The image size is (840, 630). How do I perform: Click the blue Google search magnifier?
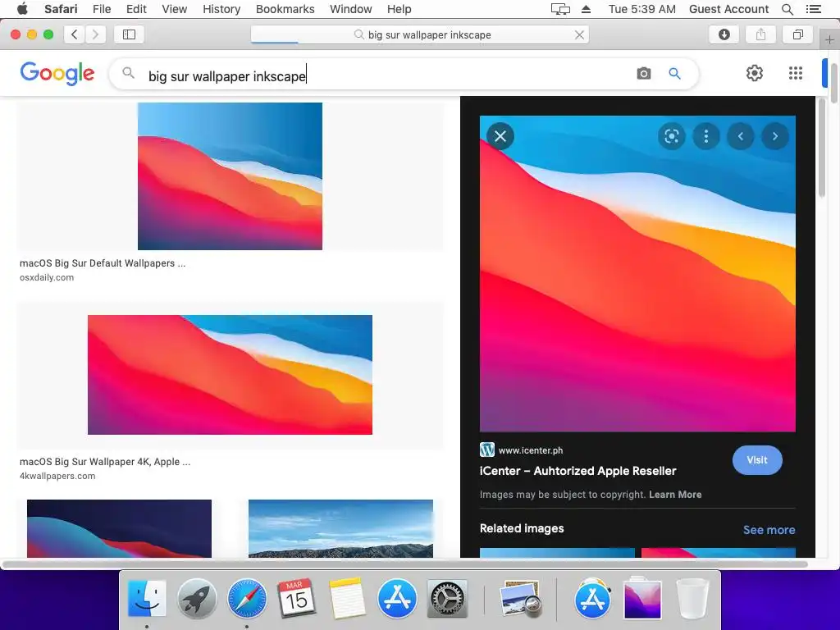(x=674, y=73)
